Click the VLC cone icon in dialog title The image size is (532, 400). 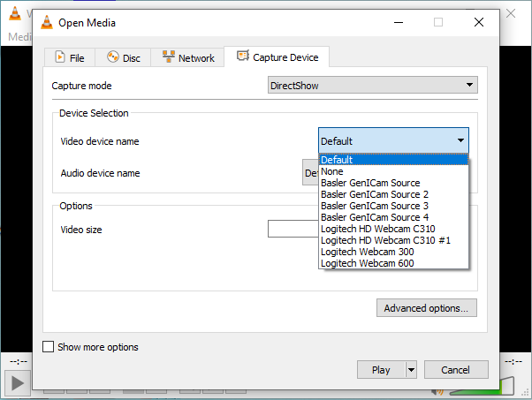[x=47, y=22]
